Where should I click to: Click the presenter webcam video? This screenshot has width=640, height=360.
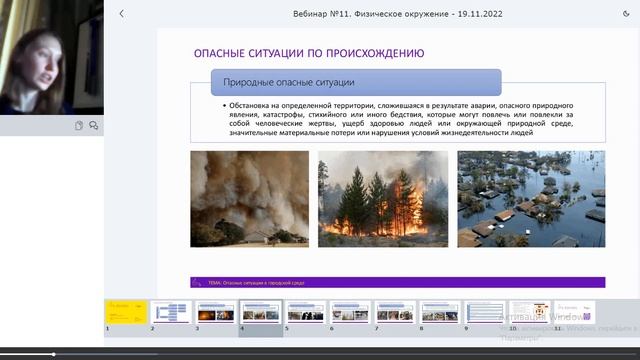[52, 57]
